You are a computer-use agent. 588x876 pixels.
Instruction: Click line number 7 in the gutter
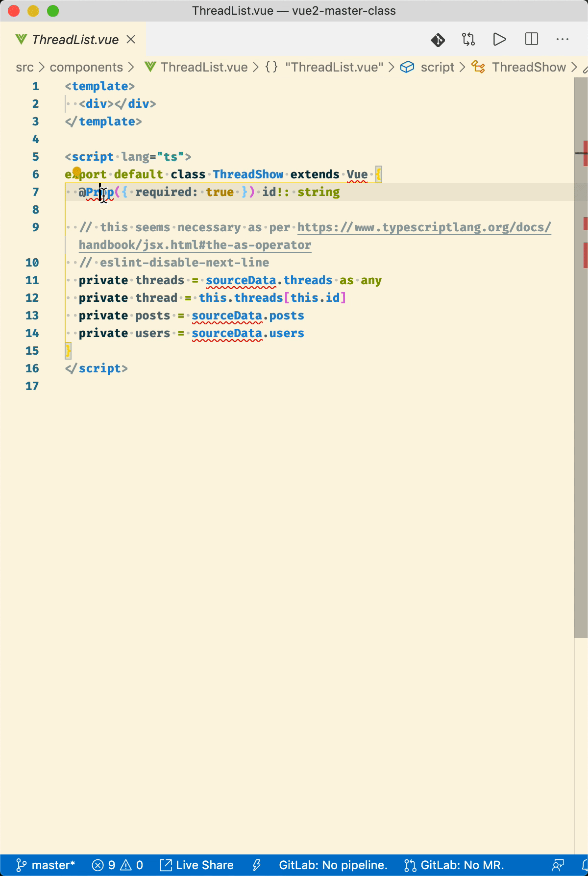coord(35,192)
